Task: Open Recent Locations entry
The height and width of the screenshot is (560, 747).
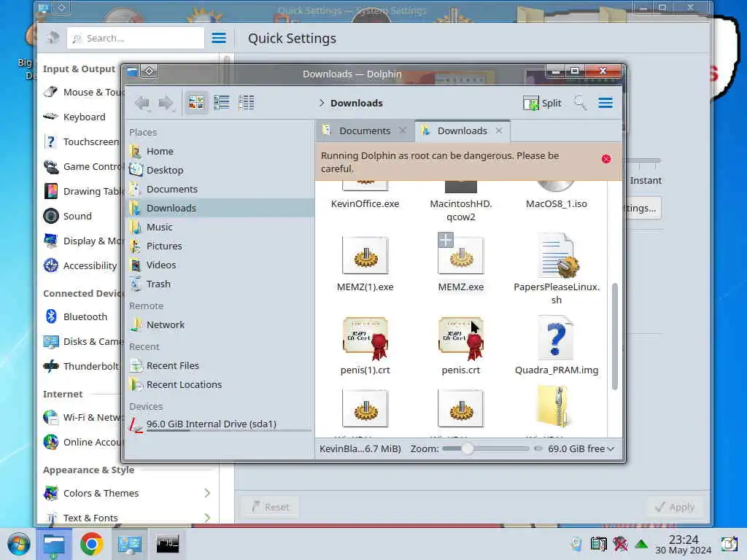Action: point(220,384)
